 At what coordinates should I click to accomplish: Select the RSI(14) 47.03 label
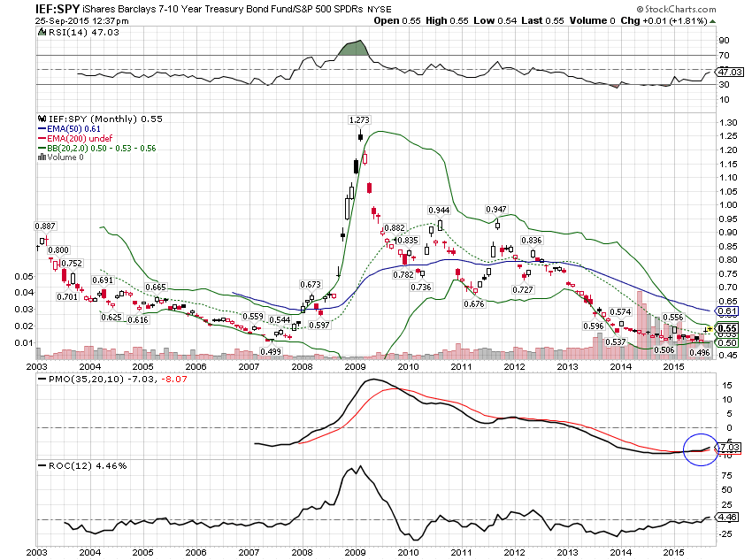[x=84, y=33]
